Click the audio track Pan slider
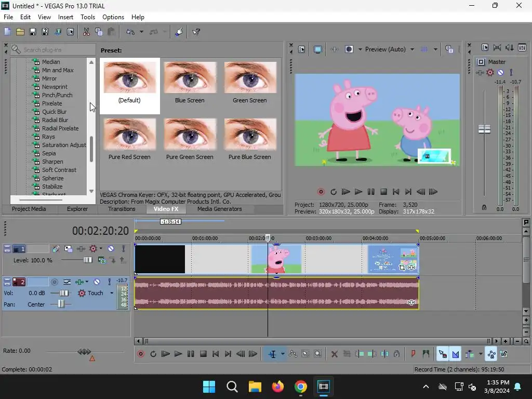This screenshot has width=532, height=399. (x=61, y=304)
